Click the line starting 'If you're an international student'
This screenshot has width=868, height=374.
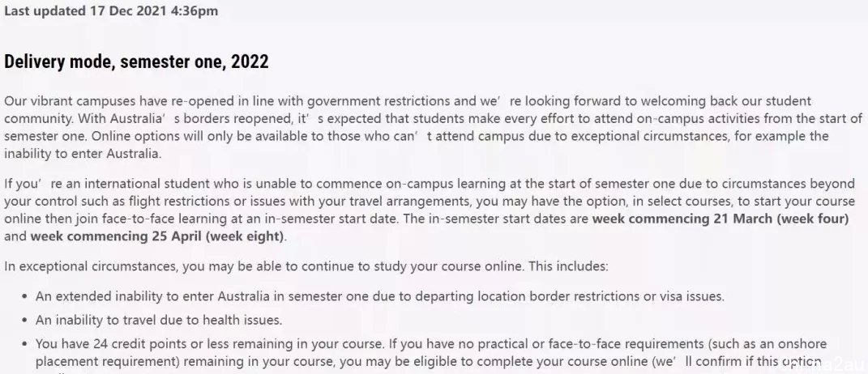point(429,183)
